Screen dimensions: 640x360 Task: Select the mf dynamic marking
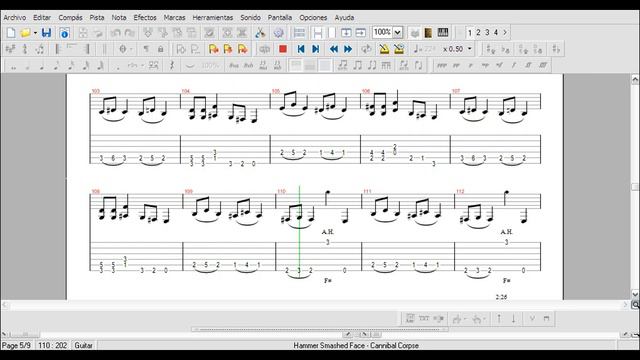click(500, 65)
